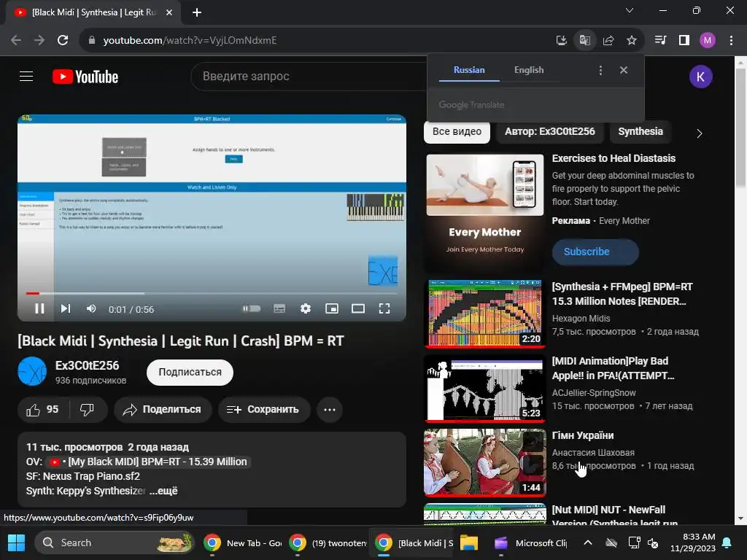Viewport: 747px width, 560px height.
Task: Show more filter chips with arrow
Action: [699, 133]
